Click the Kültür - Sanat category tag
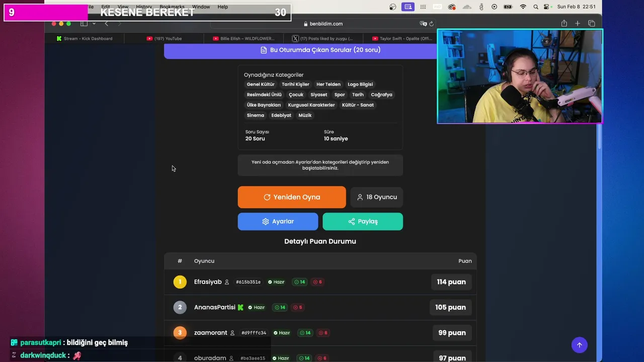The width and height of the screenshot is (644, 362). [x=358, y=105]
